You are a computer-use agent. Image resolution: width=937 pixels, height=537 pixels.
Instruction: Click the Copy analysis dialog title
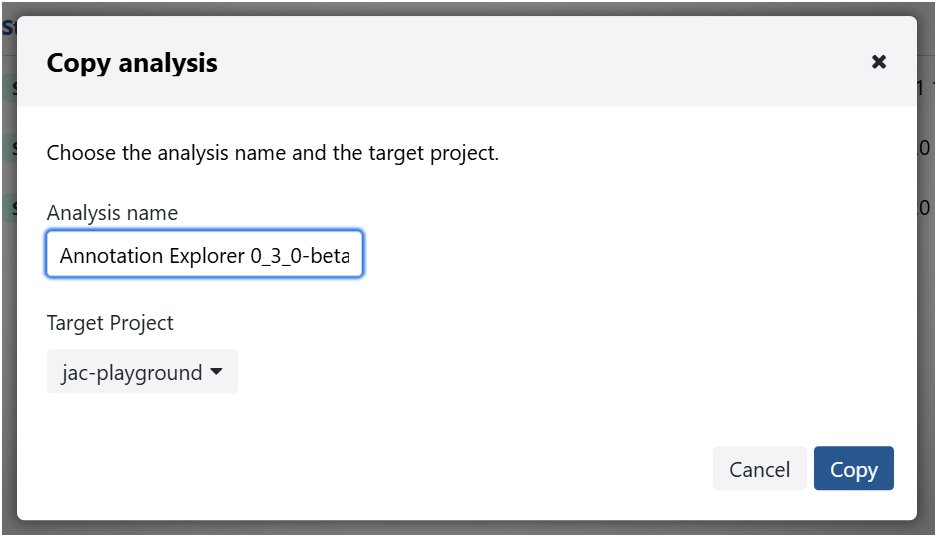click(x=132, y=63)
